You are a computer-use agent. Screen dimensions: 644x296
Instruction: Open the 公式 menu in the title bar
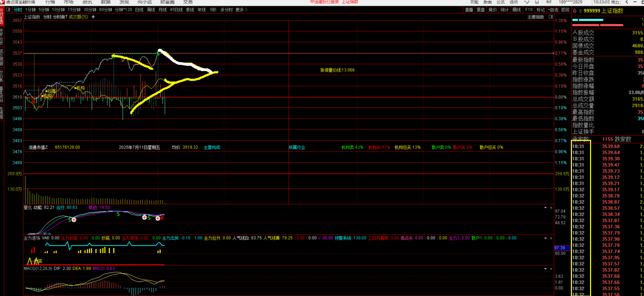pyautogui.click(x=501, y=2)
